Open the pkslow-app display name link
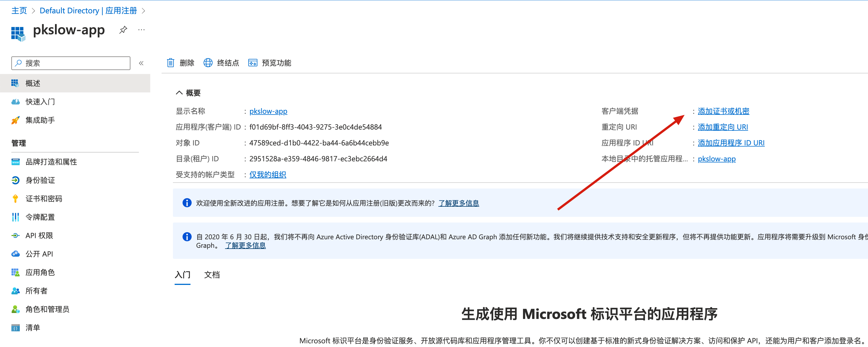The width and height of the screenshot is (868, 347). pyautogui.click(x=268, y=111)
